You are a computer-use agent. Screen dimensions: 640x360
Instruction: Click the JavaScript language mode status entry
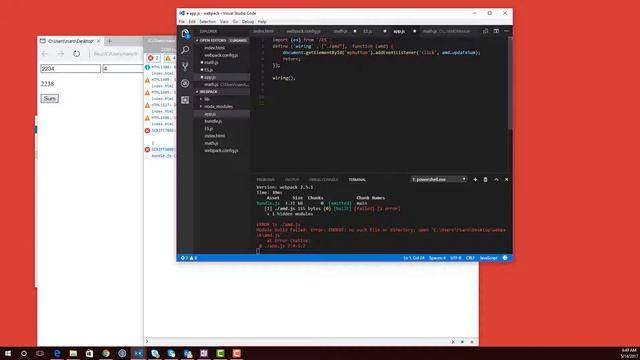pos(488,258)
